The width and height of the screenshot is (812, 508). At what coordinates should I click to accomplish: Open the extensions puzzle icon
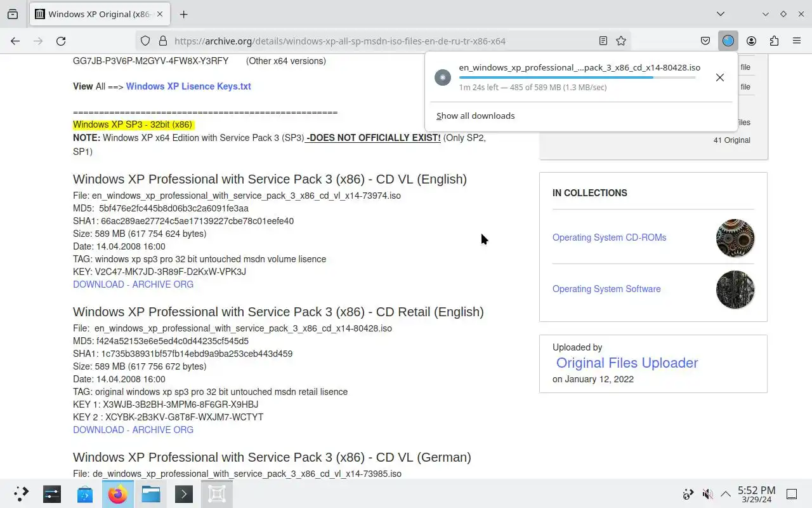[x=774, y=41]
